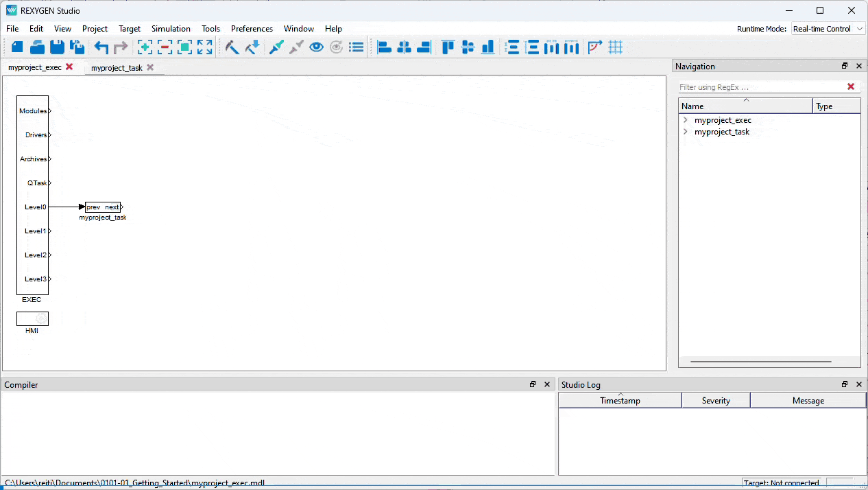Click the second horizontal spacing icon
Image resolution: width=868 pixels, height=490 pixels.
[572, 47]
